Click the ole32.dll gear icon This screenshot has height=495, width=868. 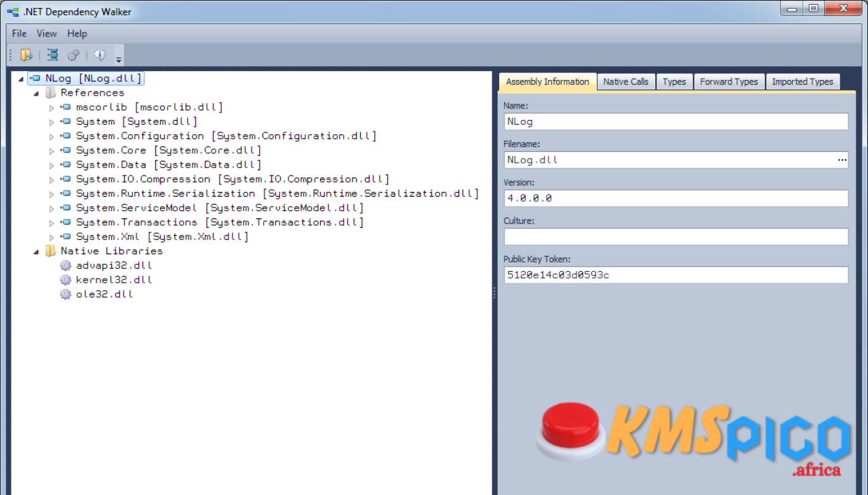(65, 294)
